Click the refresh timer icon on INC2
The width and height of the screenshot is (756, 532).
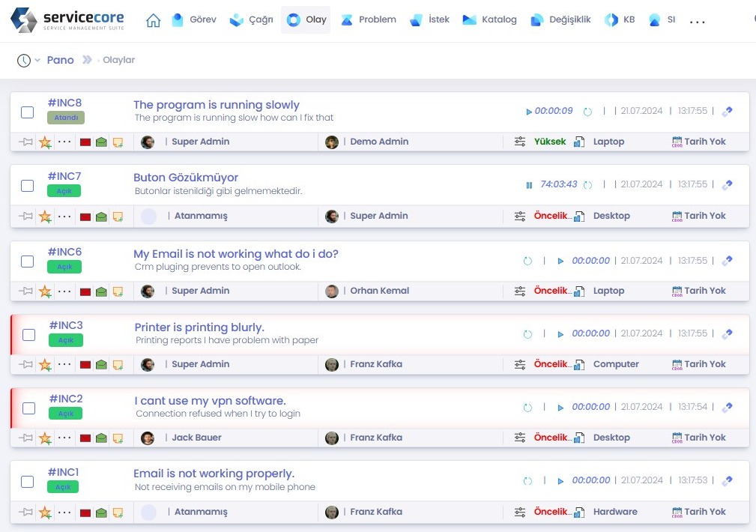coord(527,408)
